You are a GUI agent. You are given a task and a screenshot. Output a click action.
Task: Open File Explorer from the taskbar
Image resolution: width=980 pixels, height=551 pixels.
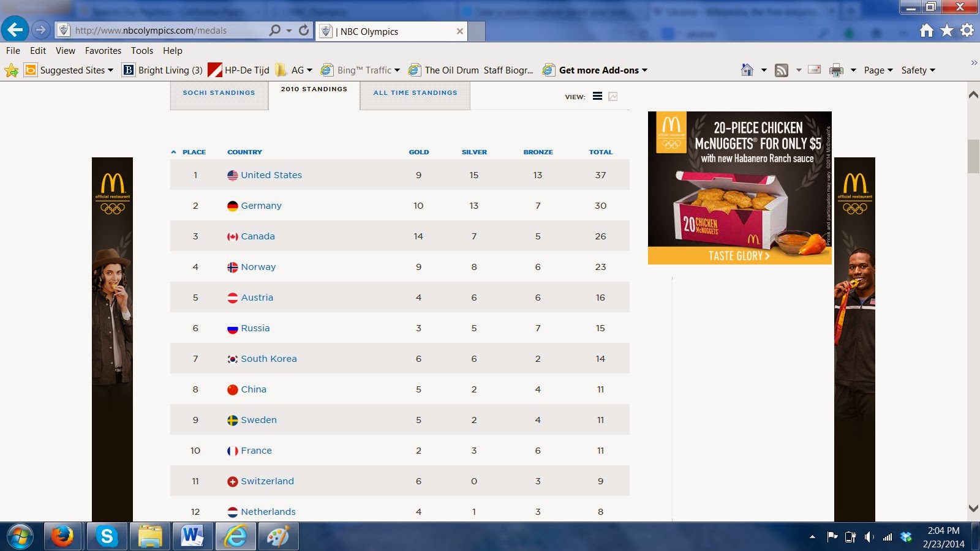point(149,537)
